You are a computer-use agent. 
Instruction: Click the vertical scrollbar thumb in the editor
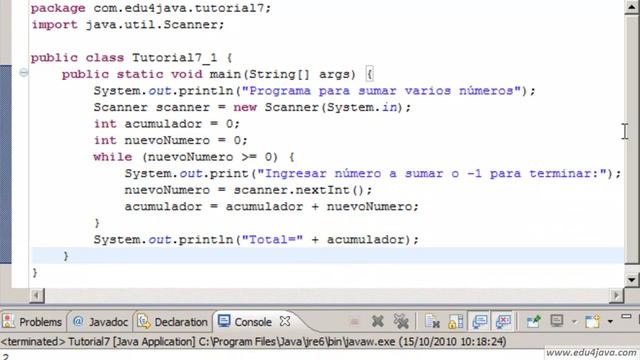[x=632, y=139]
